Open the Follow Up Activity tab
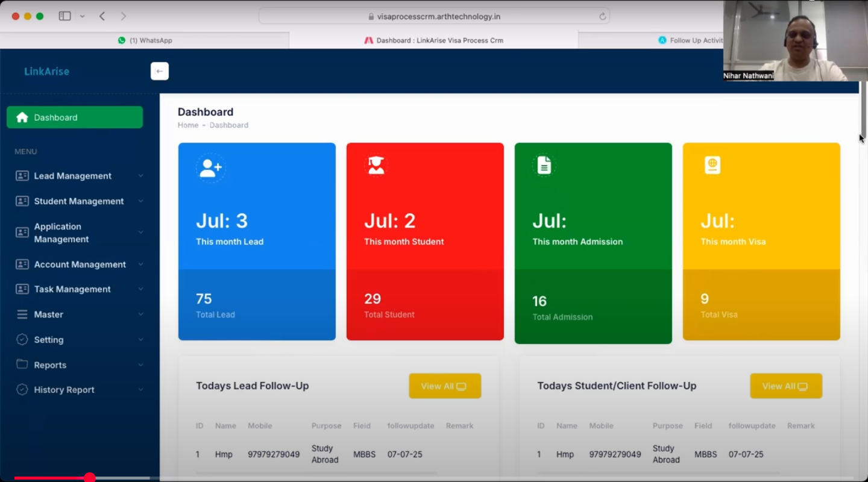 click(x=691, y=40)
